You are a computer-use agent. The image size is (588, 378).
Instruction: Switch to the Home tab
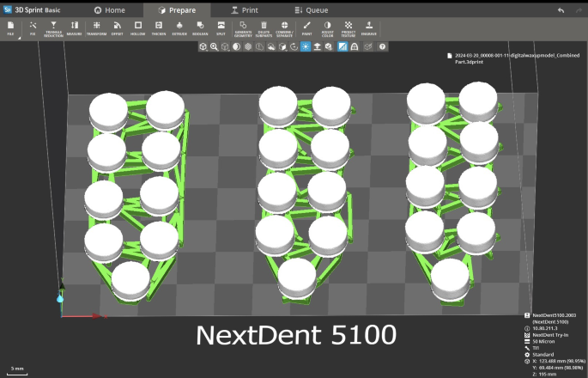[109, 10]
